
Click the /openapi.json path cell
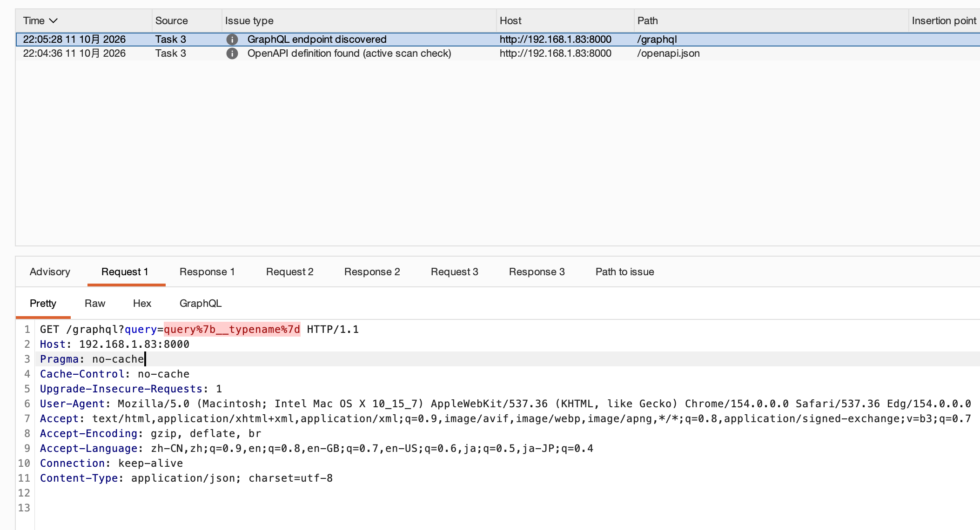pyautogui.click(x=668, y=53)
